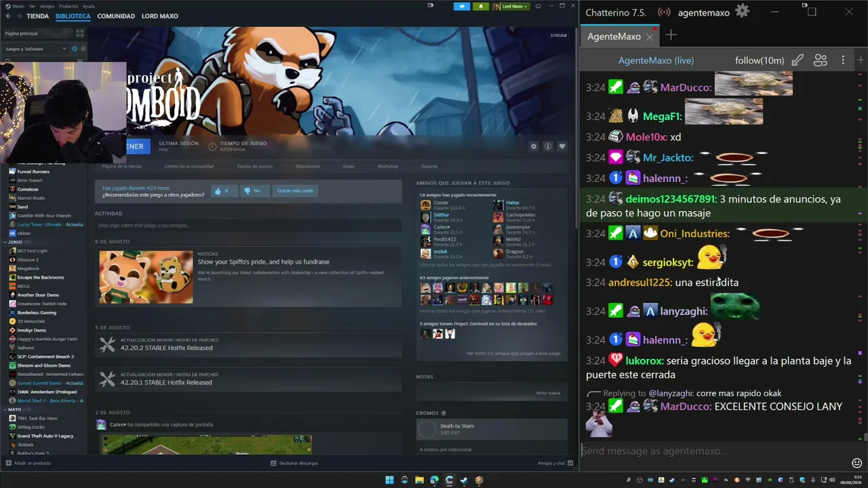The width and height of the screenshot is (868, 488).
Task: Click the STREAM button on the game banner
Action: pos(558,35)
